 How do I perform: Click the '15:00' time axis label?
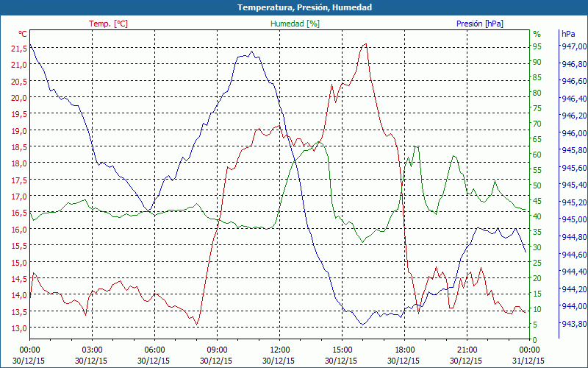pyautogui.click(x=342, y=350)
